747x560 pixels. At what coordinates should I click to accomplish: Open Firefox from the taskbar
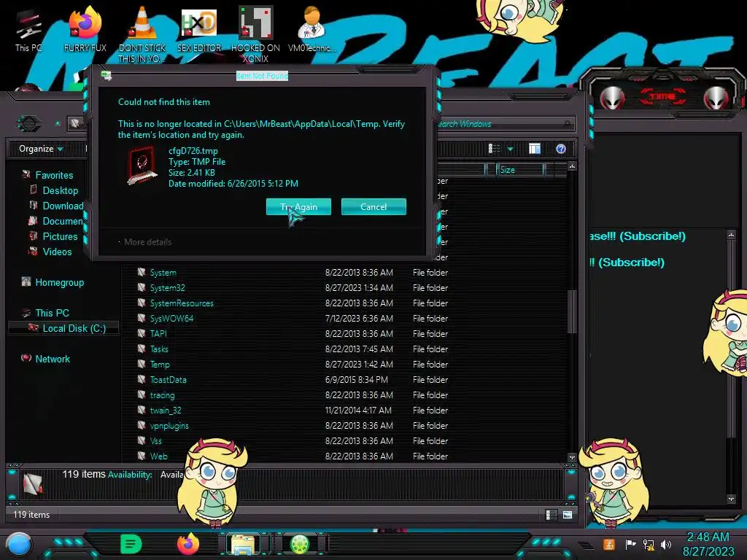(x=187, y=543)
